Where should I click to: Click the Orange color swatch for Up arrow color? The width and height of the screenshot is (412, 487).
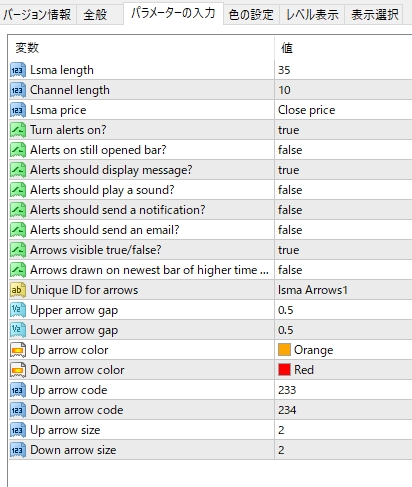[284, 350]
